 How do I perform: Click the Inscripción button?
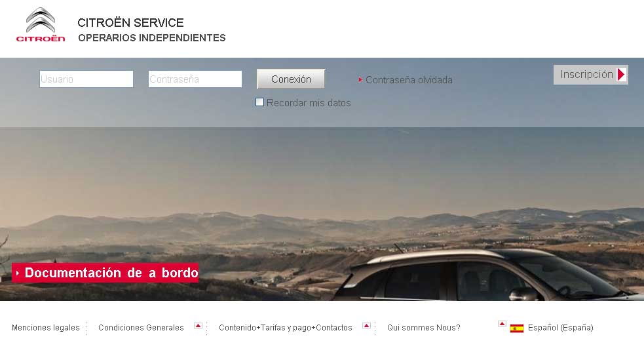pyautogui.click(x=591, y=74)
